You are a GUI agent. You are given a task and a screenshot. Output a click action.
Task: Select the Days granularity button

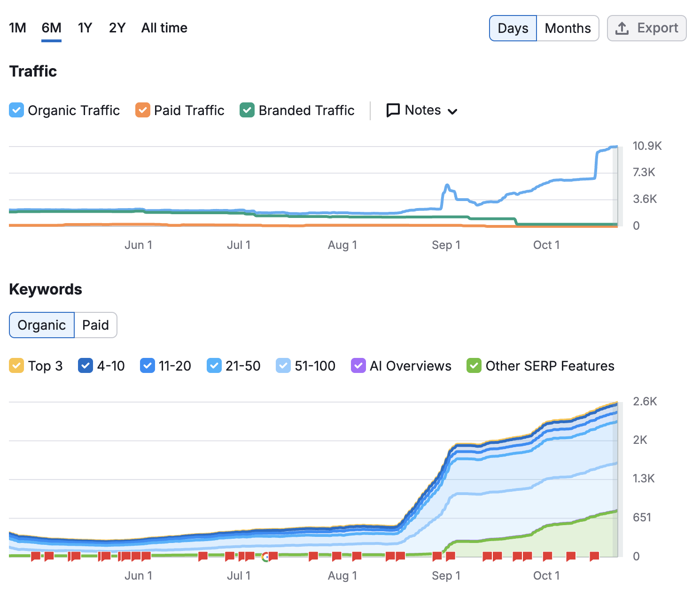click(x=513, y=28)
